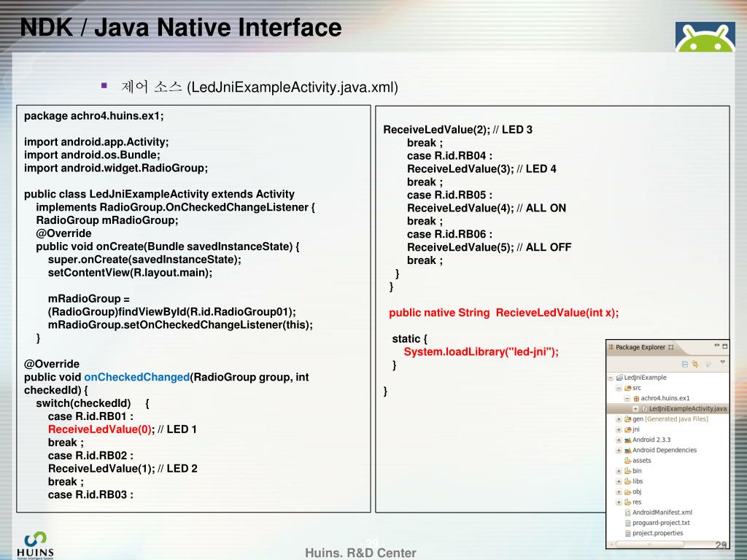Expand the res folder node

(619, 502)
